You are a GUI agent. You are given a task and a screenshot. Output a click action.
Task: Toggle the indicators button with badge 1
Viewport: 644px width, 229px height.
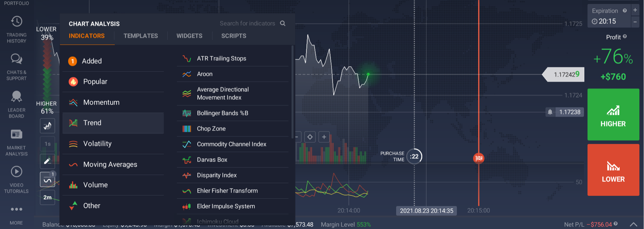[x=47, y=180]
